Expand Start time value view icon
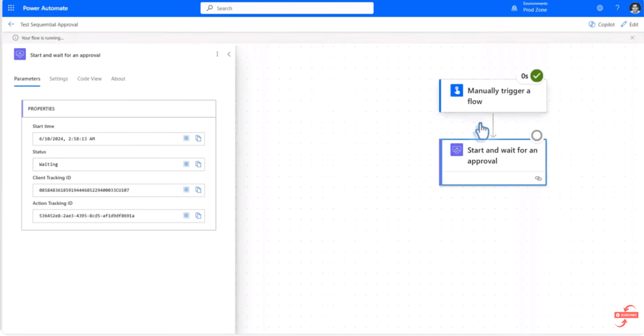This screenshot has width=644, height=336. coord(186,138)
